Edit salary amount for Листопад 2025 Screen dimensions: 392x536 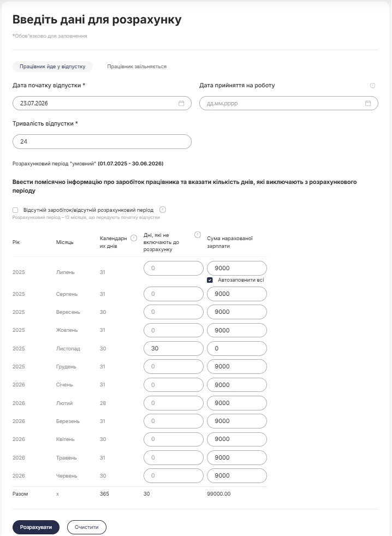(237, 348)
